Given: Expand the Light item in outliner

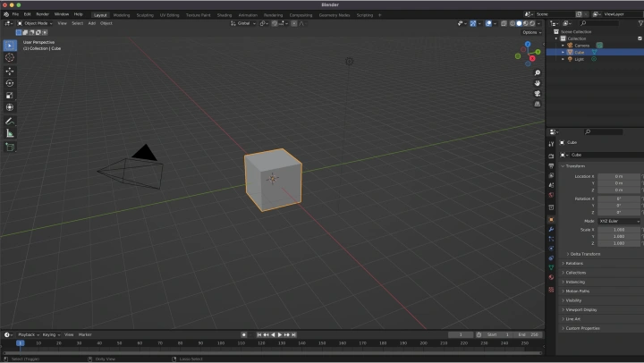Looking at the screenshot, I should point(563,59).
